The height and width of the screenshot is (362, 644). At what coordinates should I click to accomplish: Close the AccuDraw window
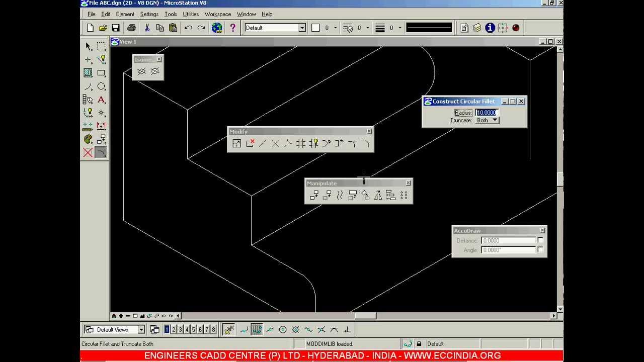tap(542, 230)
